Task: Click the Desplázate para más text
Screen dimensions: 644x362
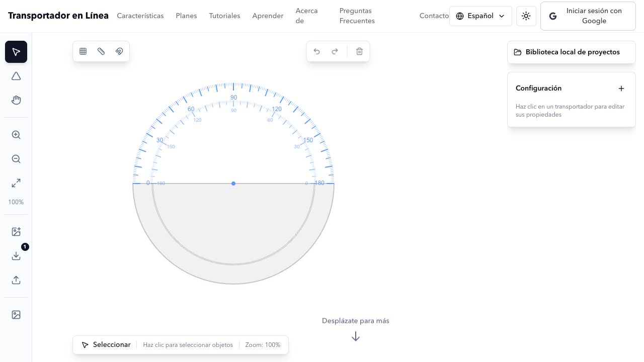Action: click(x=356, y=321)
